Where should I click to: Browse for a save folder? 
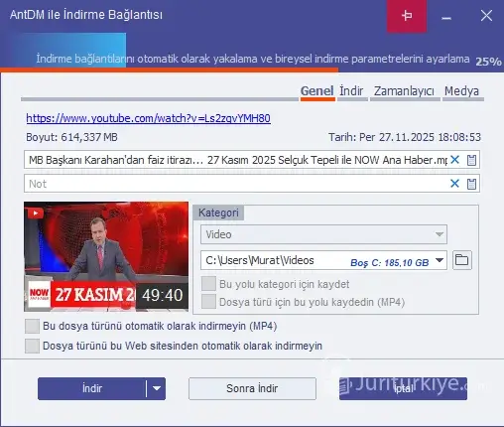[461, 260]
